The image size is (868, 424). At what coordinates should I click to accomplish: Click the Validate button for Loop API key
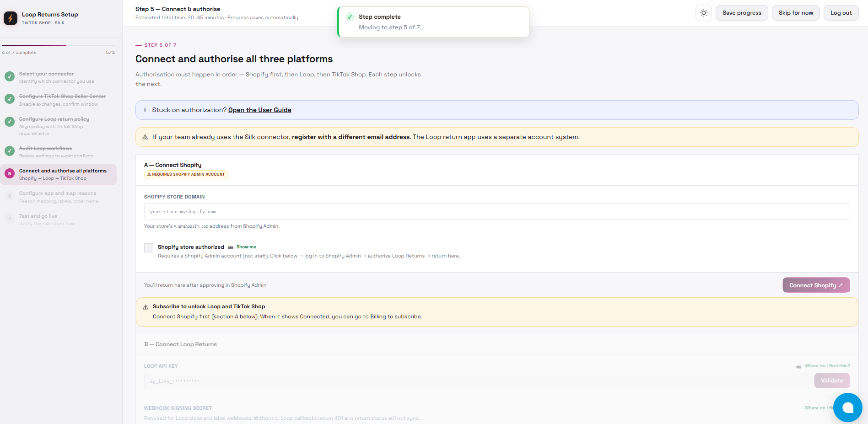pyautogui.click(x=832, y=381)
